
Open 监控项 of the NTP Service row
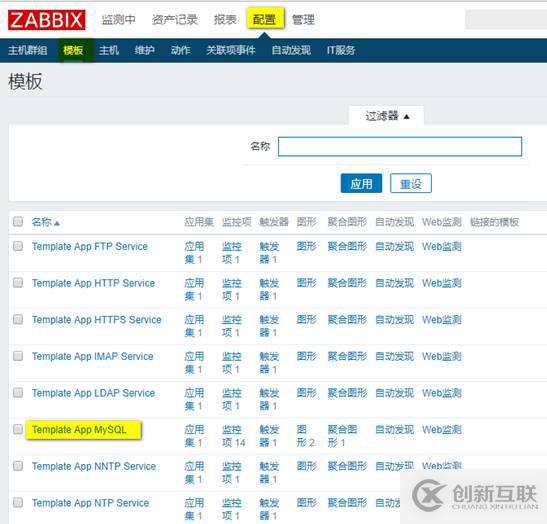231,509
